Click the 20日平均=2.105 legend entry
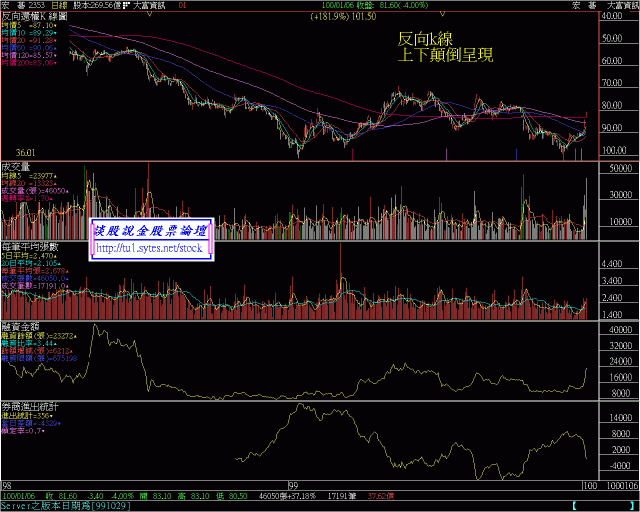Viewport: 640px width, 512px height. [31, 263]
